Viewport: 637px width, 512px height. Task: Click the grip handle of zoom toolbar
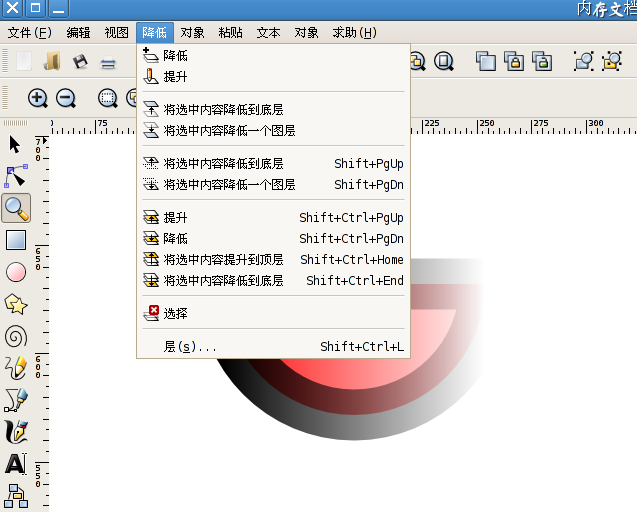tap(5, 98)
